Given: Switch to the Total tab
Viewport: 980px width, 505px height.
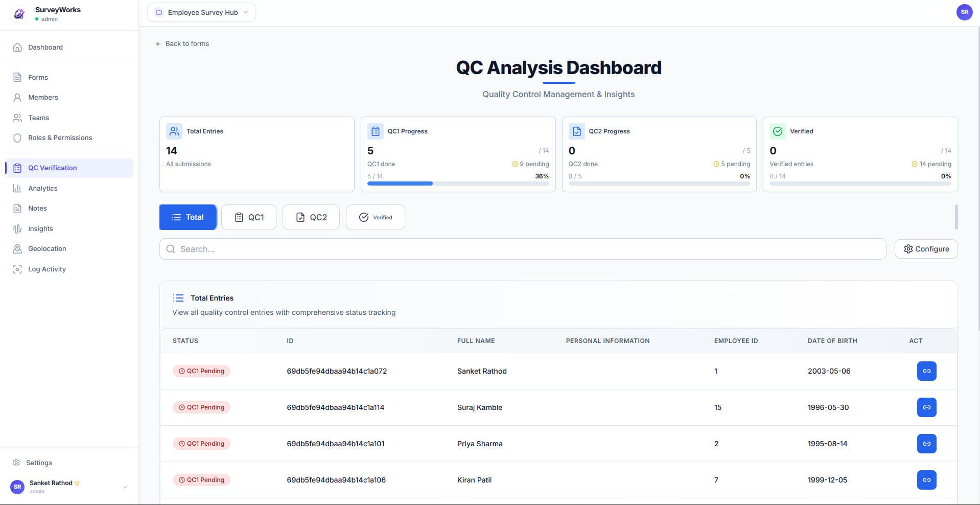Looking at the screenshot, I should tap(188, 217).
